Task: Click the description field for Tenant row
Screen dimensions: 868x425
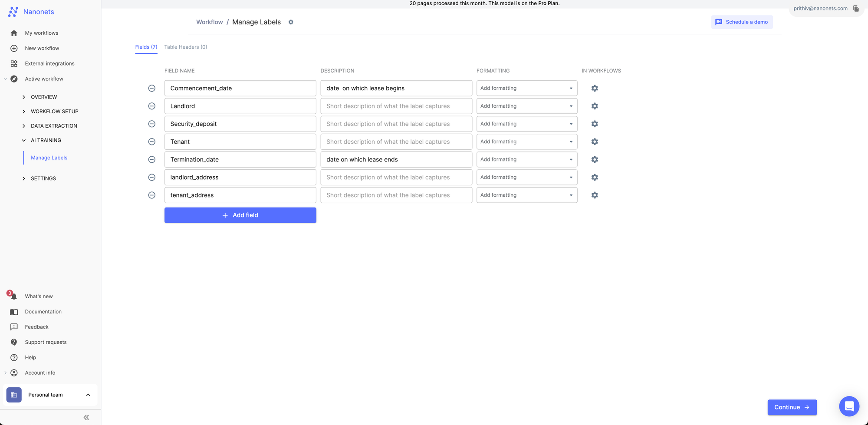Action: tap(396, 142)
